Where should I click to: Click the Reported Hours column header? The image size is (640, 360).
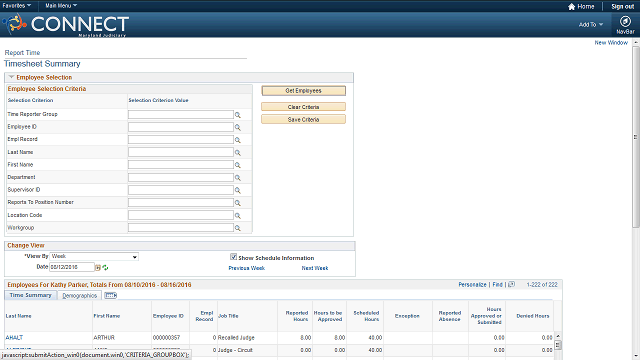(x=297, y=316)
